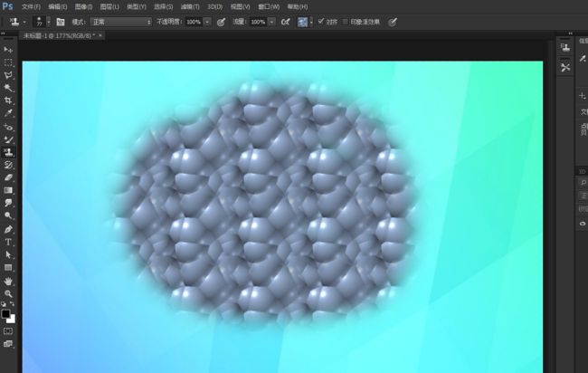
Task: Open the Tool Presets panel icon
Action: coord(565,68)
